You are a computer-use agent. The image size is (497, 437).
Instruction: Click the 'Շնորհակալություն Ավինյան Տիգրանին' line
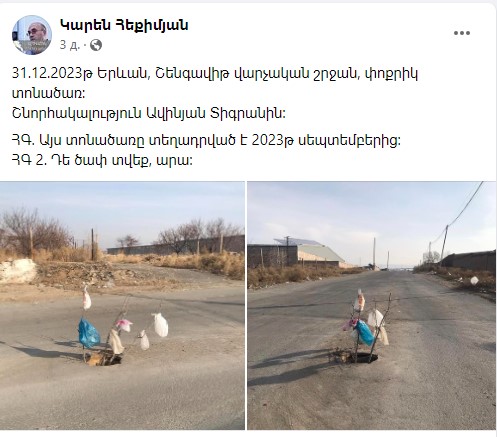click(149, 114)
